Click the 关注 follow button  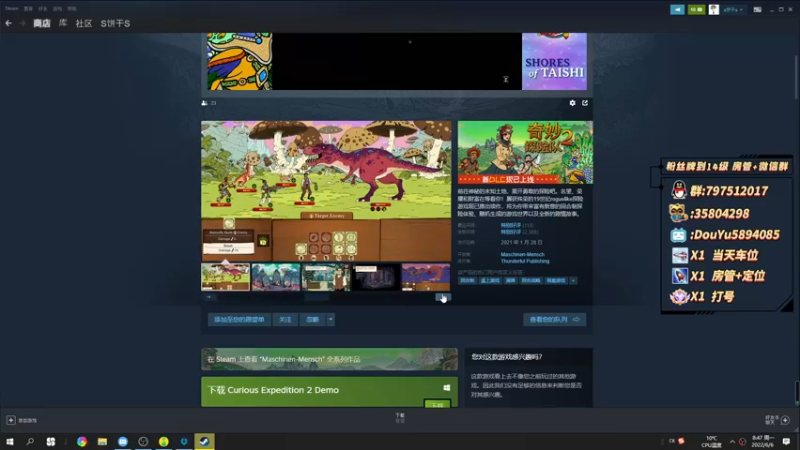point(285,319)
